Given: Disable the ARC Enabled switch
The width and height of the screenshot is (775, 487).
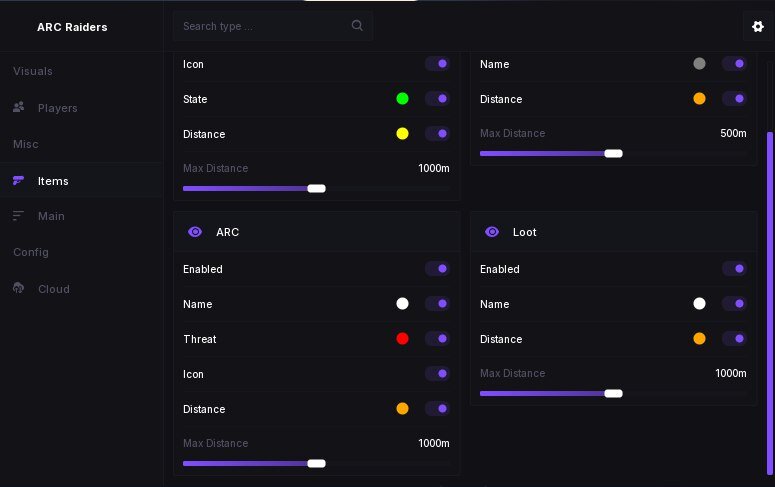Looking at the screenshot, I should coord(437,268).
